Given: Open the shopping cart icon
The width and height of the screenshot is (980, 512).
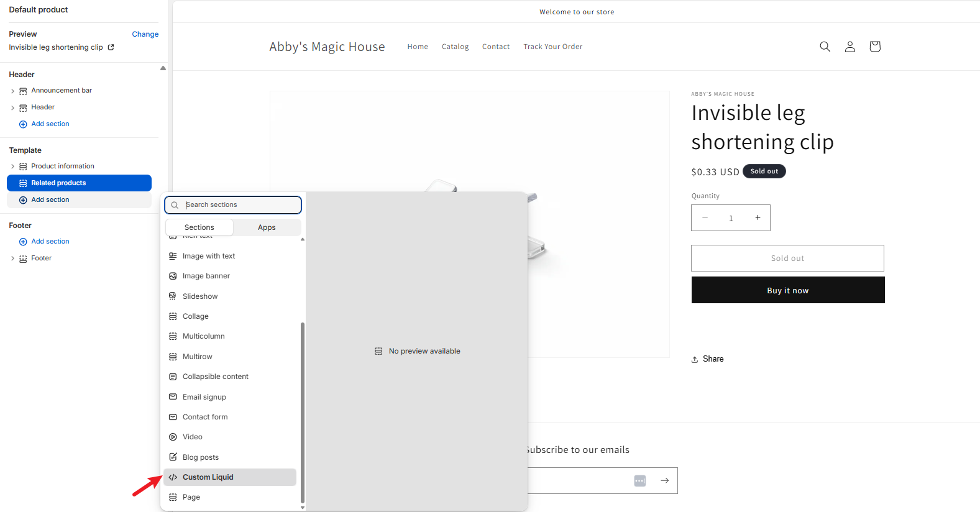Looking at the screenshot, I should tap(874, 47).
